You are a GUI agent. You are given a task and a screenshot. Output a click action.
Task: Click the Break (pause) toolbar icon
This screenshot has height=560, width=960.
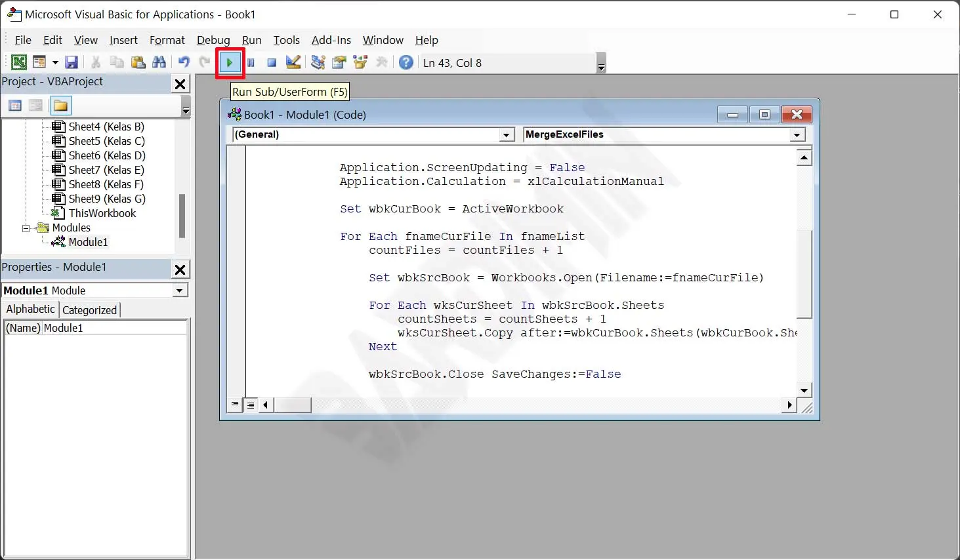(251, 63)
